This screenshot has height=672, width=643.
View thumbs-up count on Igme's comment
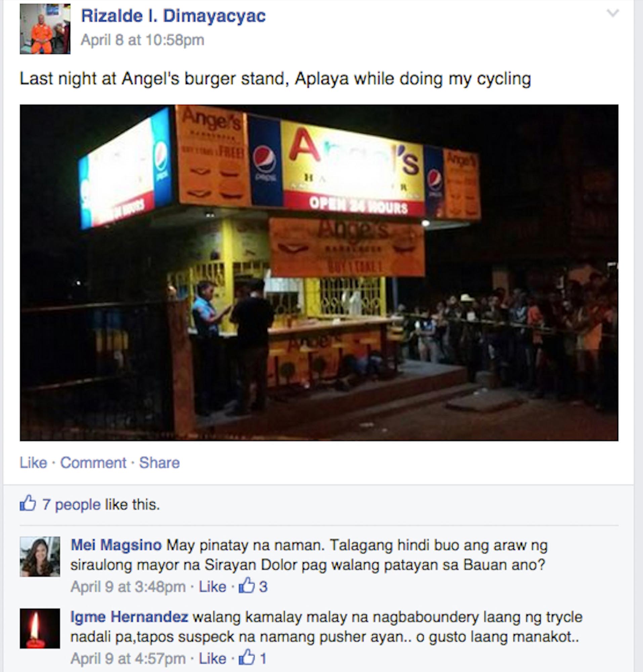coord(252,658)
